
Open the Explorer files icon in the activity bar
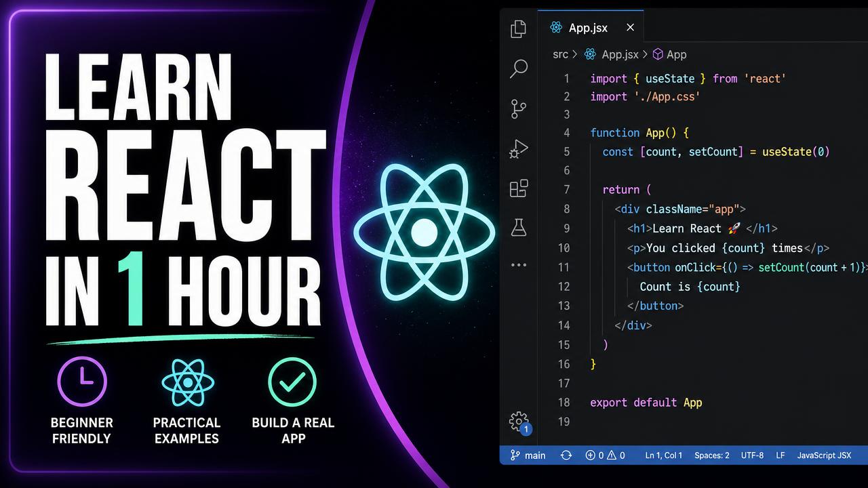(x=518, y=28)
